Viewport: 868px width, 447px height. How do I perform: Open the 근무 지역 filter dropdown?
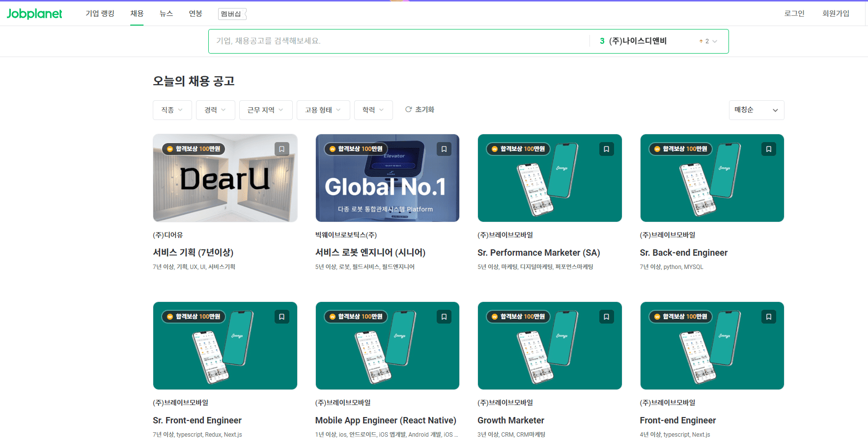click(x=266, y=110)
